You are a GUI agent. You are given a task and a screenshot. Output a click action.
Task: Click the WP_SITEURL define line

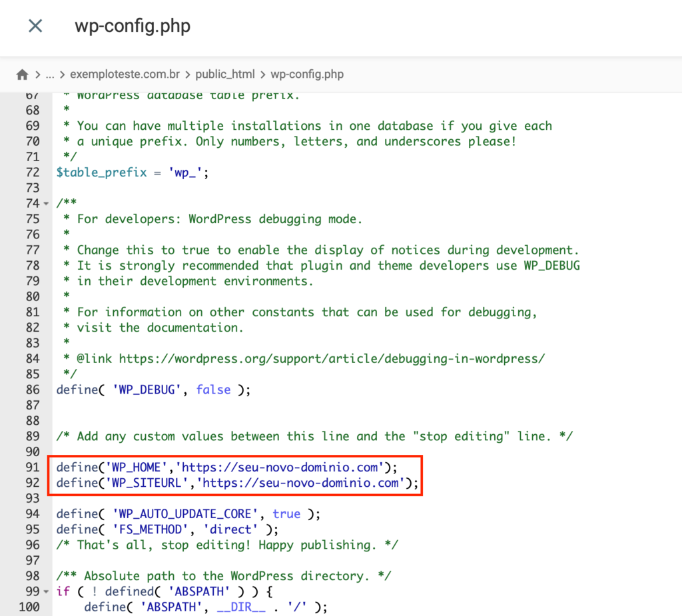pyautogui.click(x=237, y=483)
